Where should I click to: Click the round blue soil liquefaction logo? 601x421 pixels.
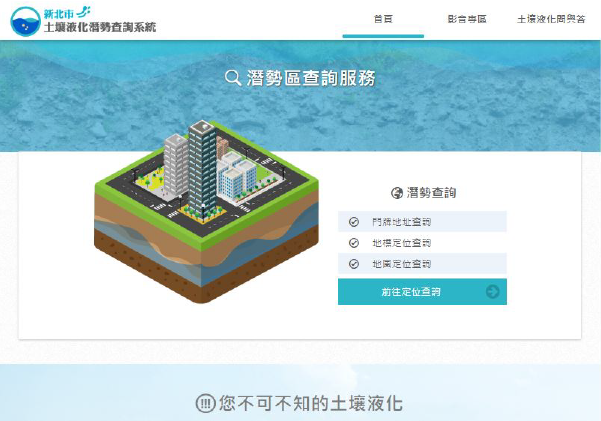coord(26,21)
